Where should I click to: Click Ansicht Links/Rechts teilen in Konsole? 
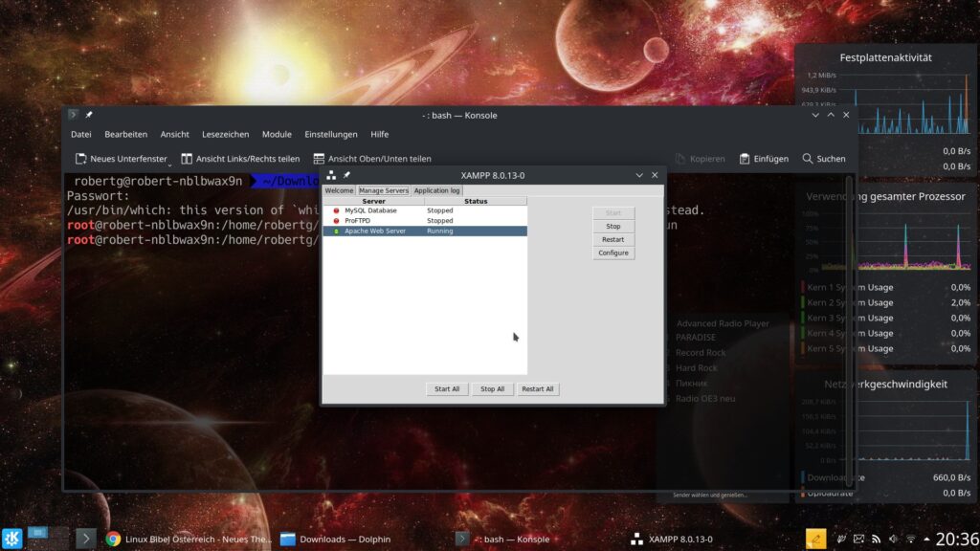coord(240,159)
